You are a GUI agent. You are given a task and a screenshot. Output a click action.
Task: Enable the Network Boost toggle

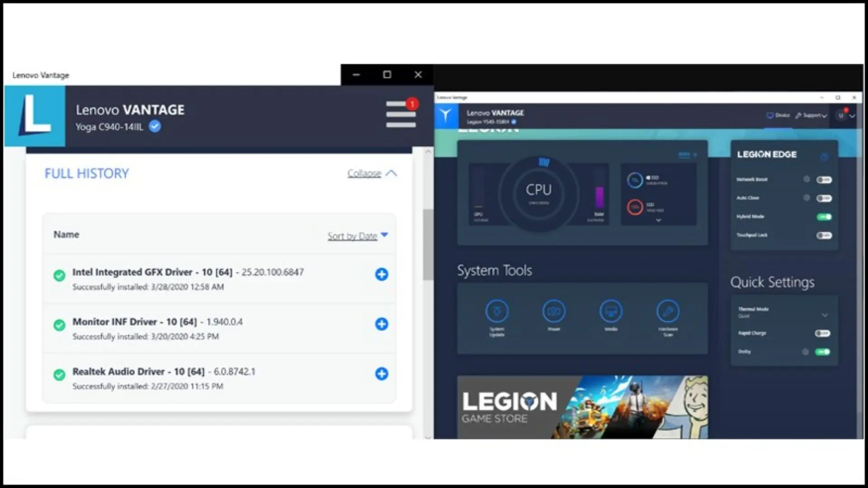(824, 180)
